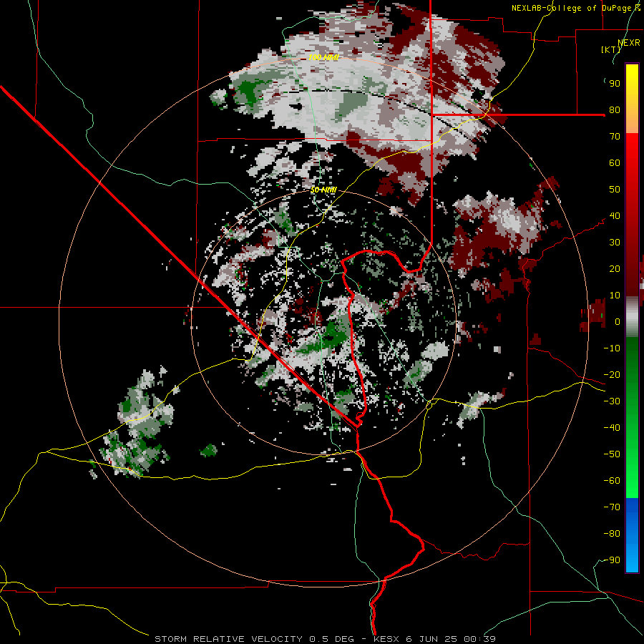Click the positive 10 value on velocity scale

[615, 296]
